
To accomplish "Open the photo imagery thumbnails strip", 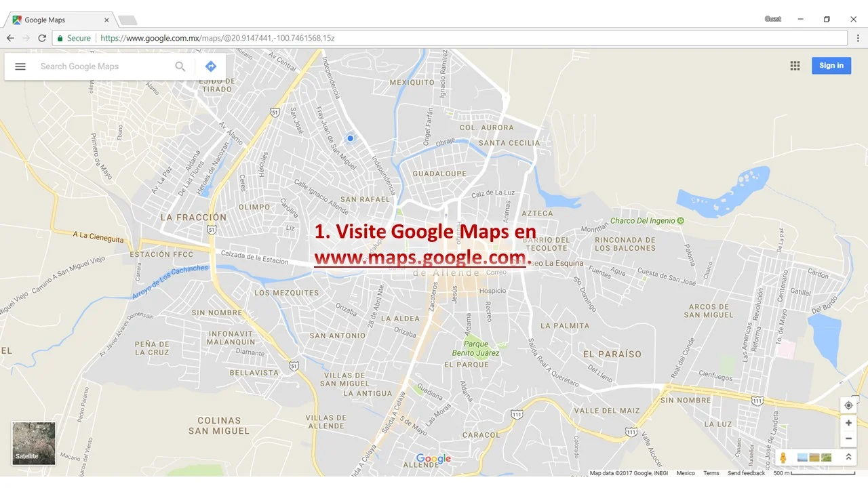I will point(814,457).
